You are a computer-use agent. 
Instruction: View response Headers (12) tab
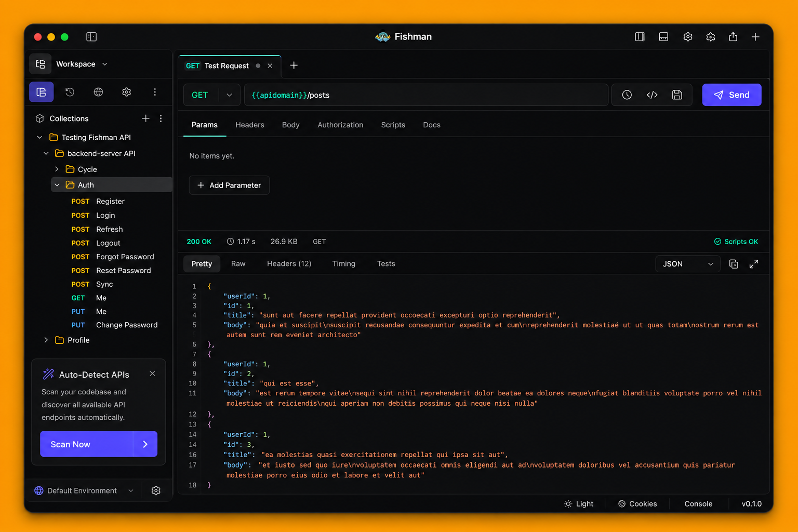point(289,264)
